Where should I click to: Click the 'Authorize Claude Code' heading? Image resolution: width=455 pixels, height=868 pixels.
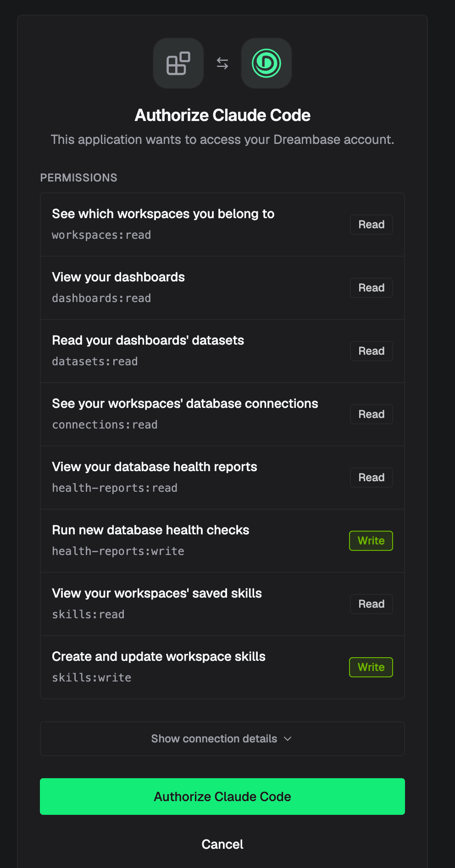pyautogui.click(x=222, y=115)
